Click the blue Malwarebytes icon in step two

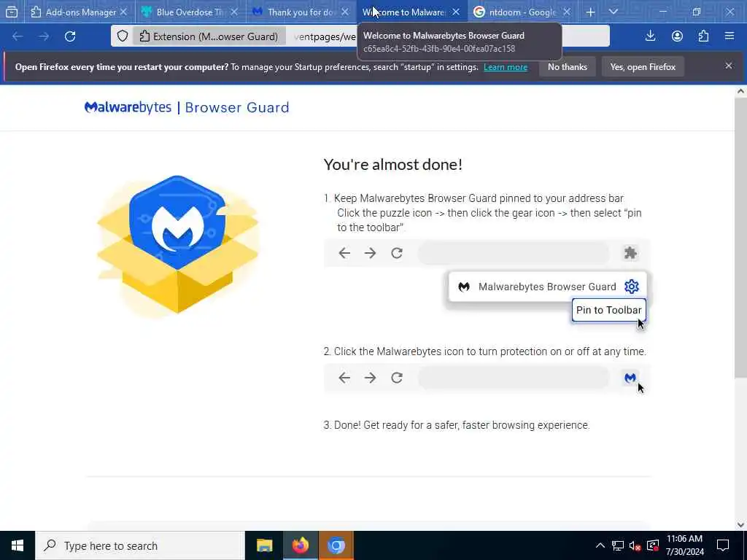[630, 378]
